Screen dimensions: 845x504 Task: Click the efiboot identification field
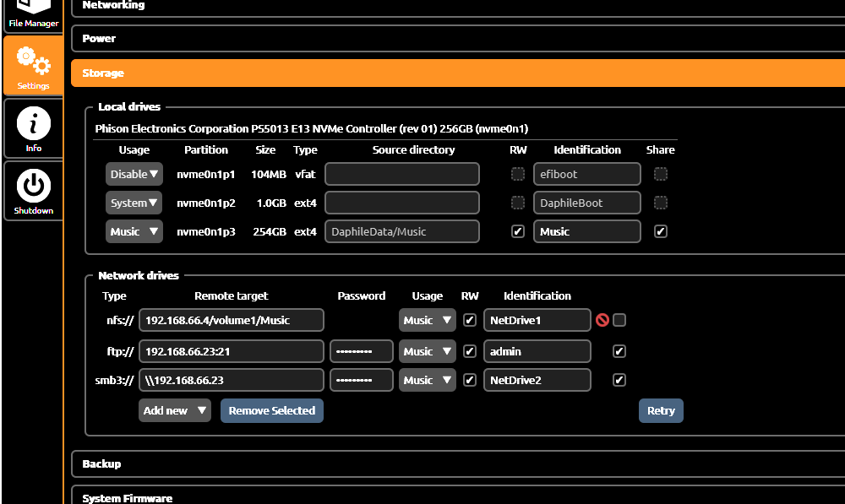(x=587, y=174)
